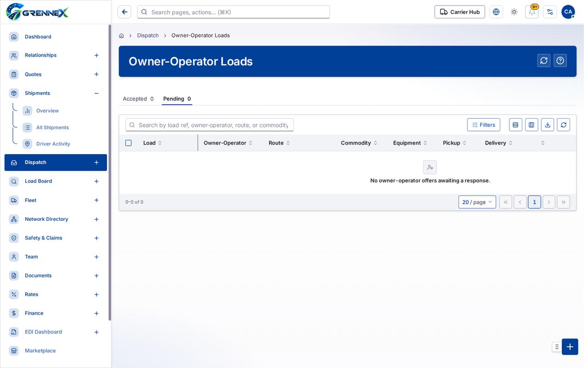The width and height of the screenshot is (588, 368).
Task: Open the Carrier Hub button
Action: tap(459, 12)
